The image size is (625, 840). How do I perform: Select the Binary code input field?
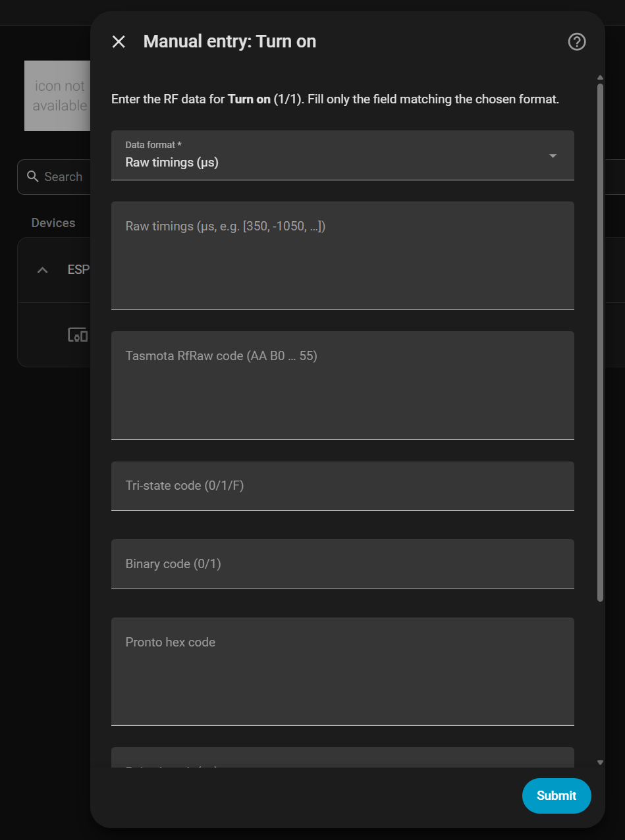342,564
